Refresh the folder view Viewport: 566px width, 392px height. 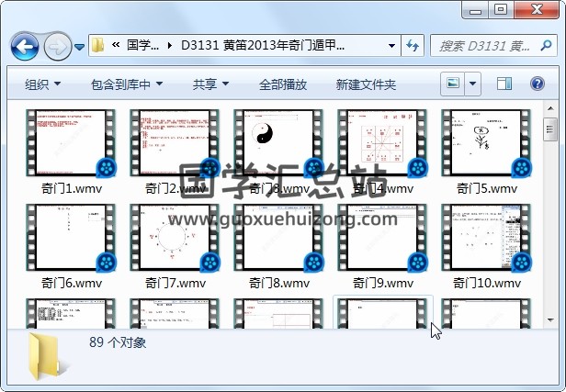point(413,45)
